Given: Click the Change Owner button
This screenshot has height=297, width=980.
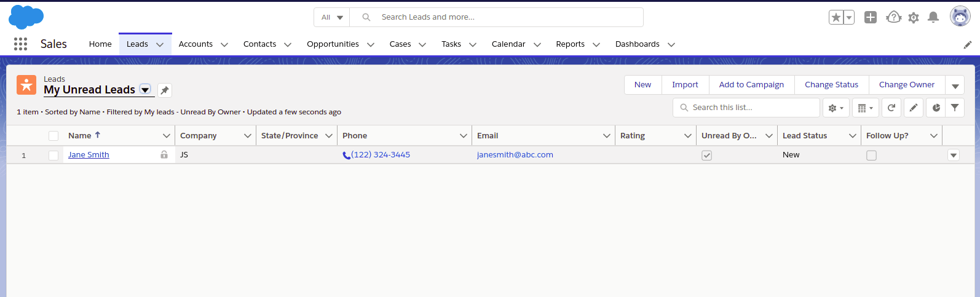Looking at the screenshot, I should point(906,85).
